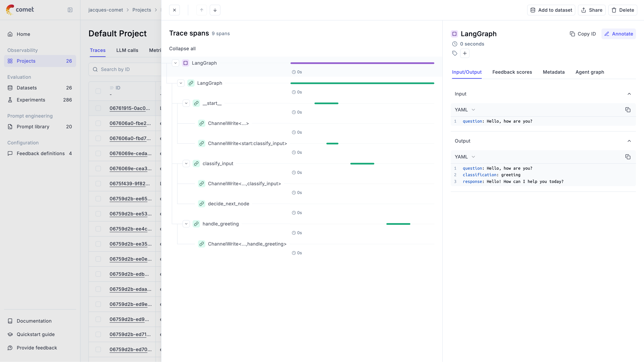Collapse the handle_greeting span
This screenshot has height=362, width=644.
pos(186,224)
